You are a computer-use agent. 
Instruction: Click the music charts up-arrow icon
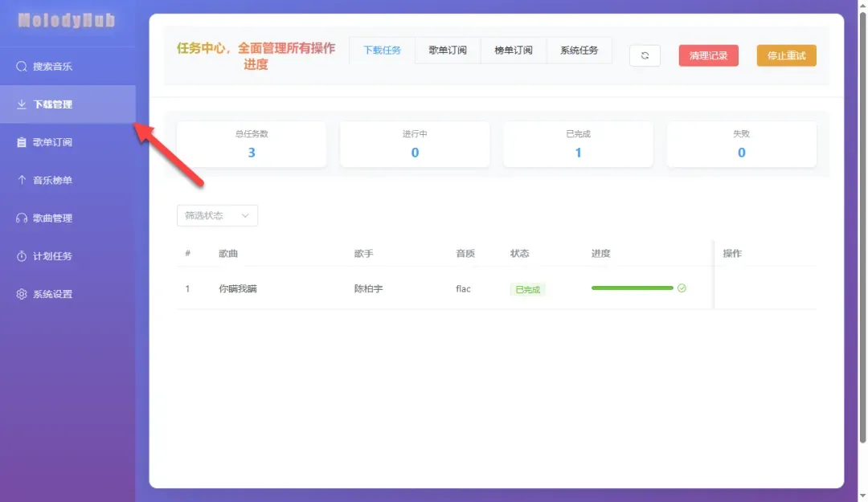[22, 180]
